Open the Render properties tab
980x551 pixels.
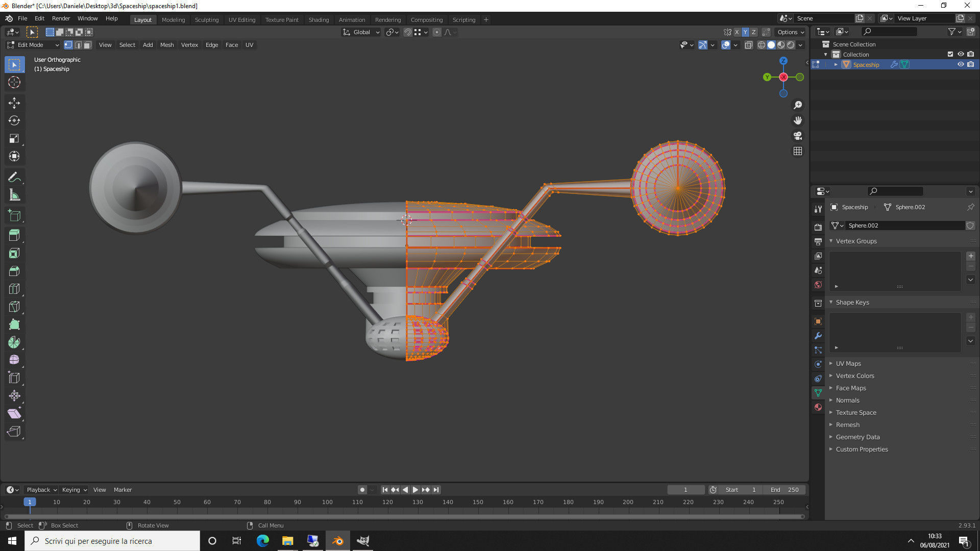click(x=818, y=227)
